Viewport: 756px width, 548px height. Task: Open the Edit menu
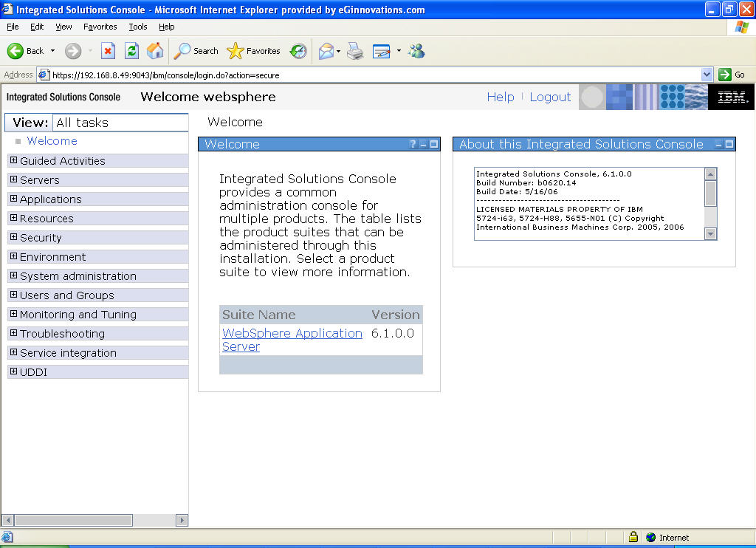pyautogui.click(x=37, y=27)
